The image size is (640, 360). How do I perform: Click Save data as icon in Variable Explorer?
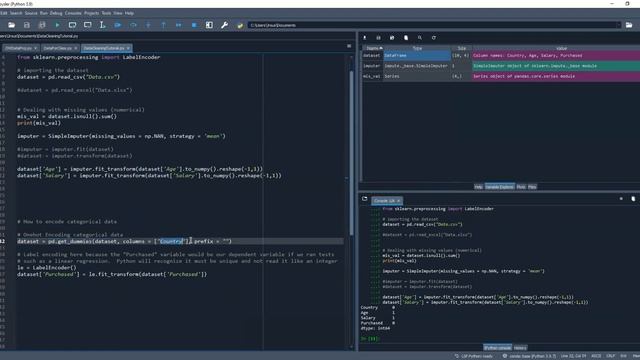(x=392, y=38)
